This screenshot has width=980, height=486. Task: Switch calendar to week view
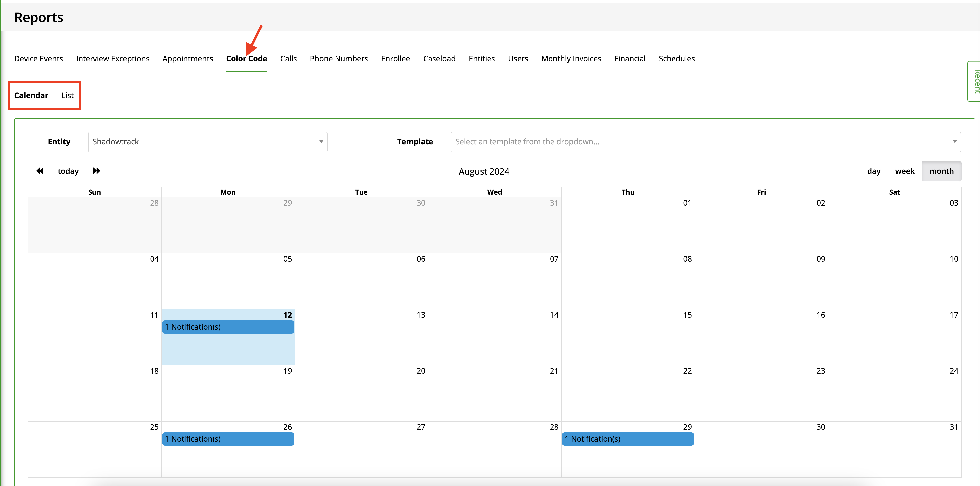tap(904, 171)
